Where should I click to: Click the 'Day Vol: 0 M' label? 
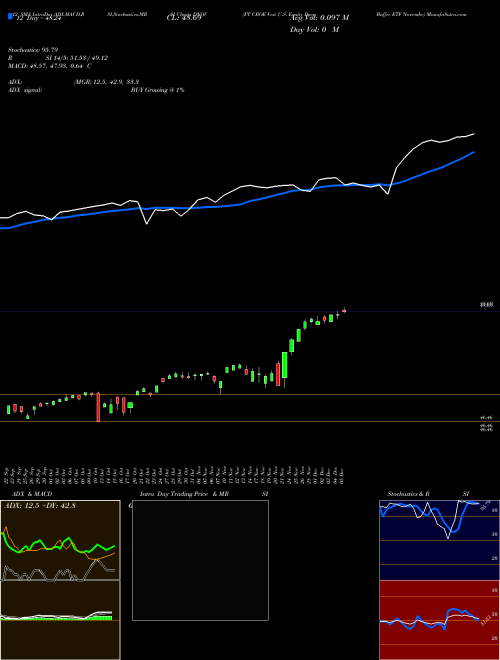coord(314,30)
